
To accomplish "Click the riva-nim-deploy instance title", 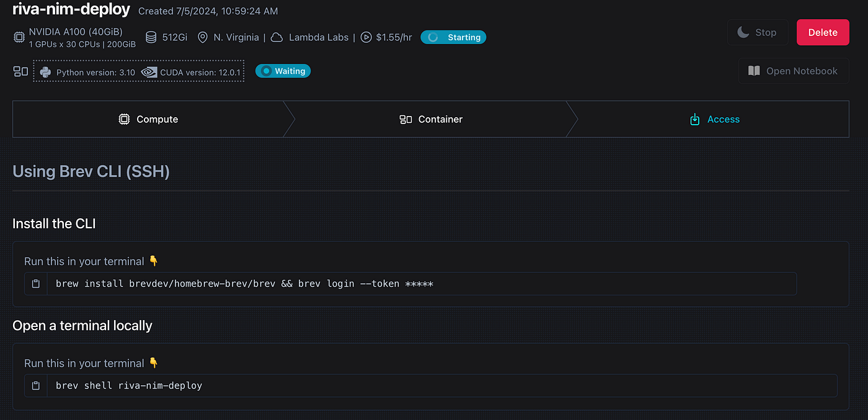I will click(71, 9).
